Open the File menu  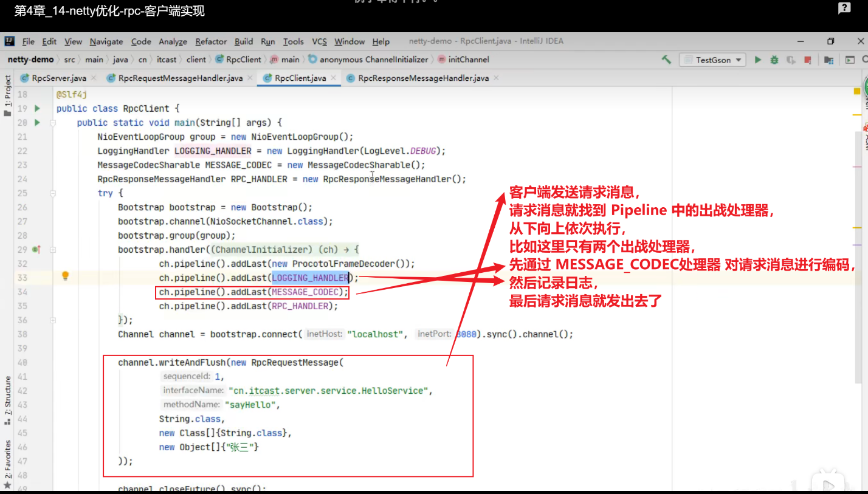pyautogui.click(x=29, y=41)
